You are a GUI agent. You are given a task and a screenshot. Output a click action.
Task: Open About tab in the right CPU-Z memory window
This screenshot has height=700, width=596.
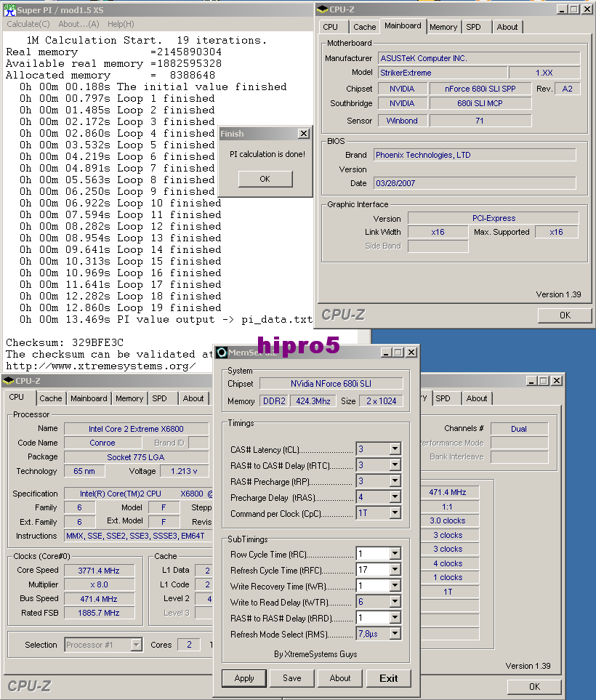pyautogui.click(x=477, y=398)
